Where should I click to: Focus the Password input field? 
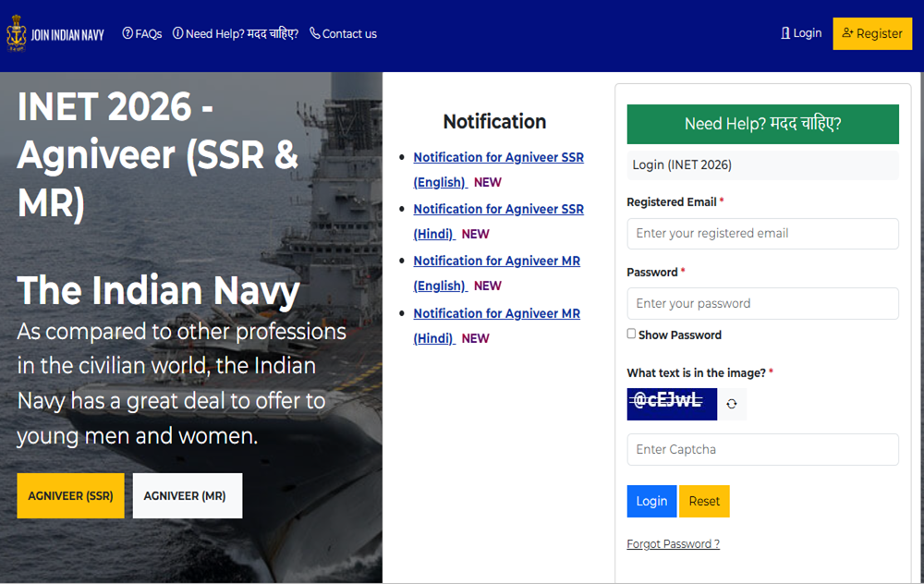click(762, 303)
